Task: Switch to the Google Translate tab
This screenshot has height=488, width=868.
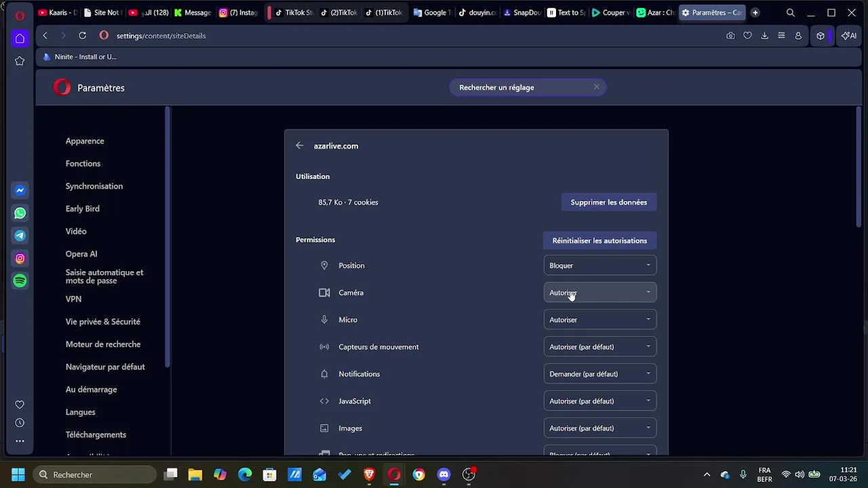Action: click(432, 12)
